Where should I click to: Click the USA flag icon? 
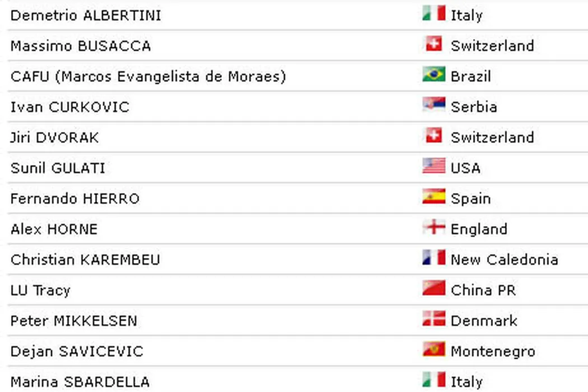433,166
